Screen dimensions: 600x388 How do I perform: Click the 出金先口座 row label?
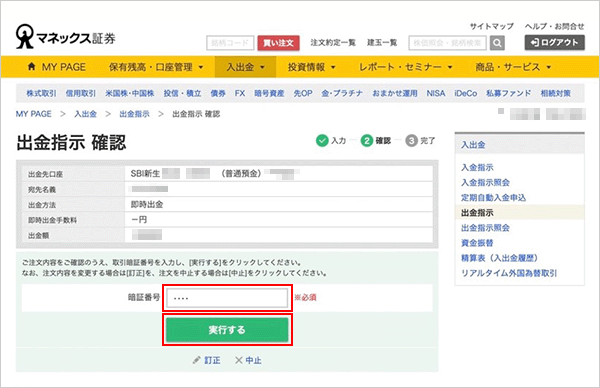(x=45, y=174)
